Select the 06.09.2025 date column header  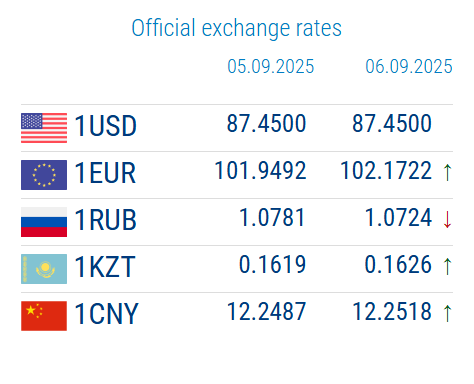coord(409,66)
